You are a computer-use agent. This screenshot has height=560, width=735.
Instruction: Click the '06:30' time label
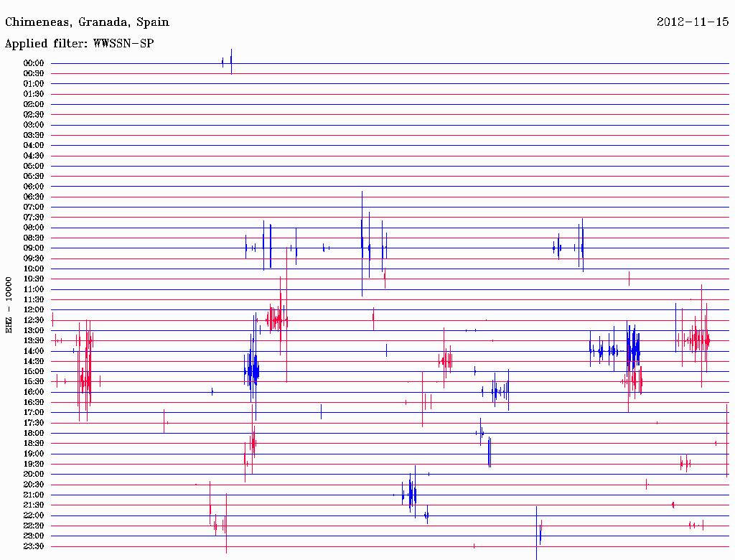coord(34,197)
